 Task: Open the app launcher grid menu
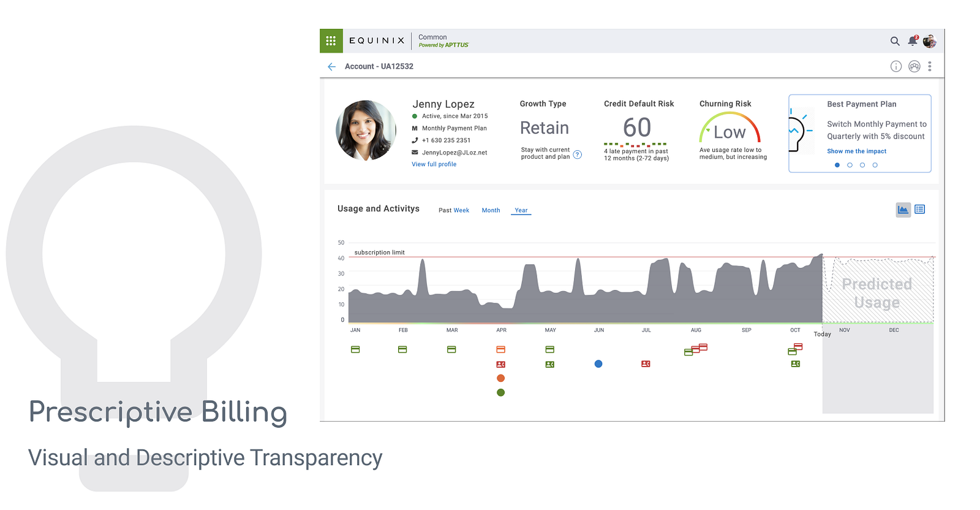click(331, 41)
